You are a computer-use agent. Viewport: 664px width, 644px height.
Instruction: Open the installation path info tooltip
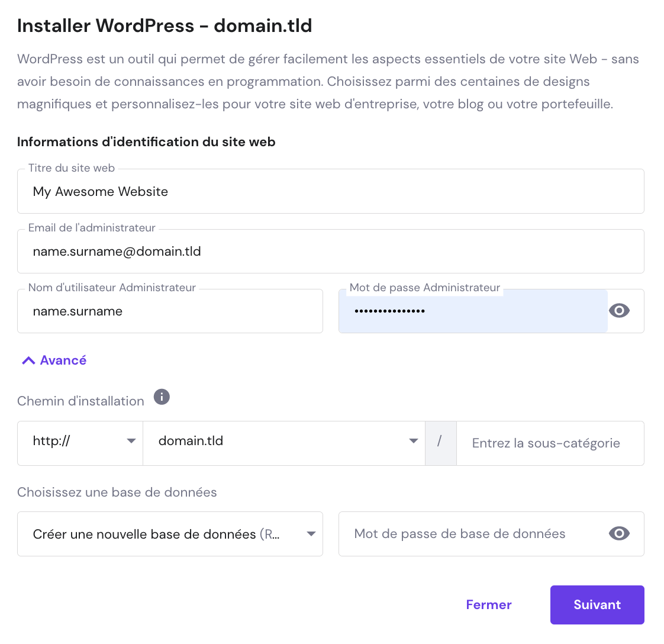pos(161,397)
